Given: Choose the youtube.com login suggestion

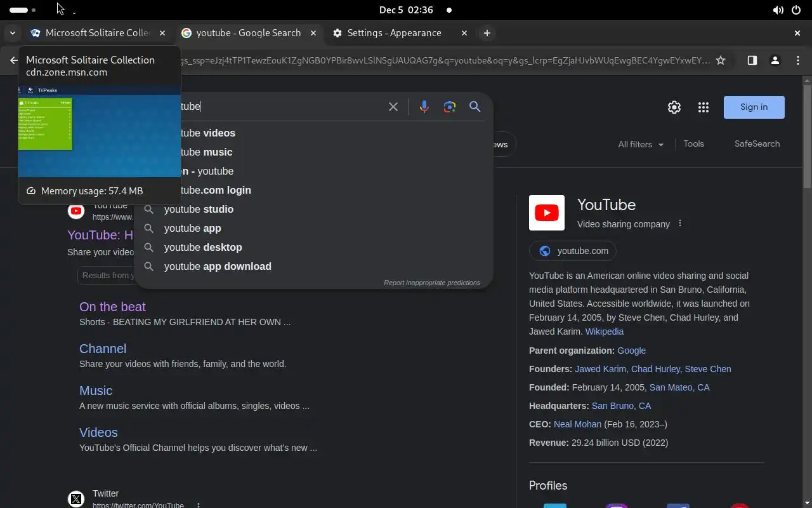Looking at the screenshot, I should [216, 190].
